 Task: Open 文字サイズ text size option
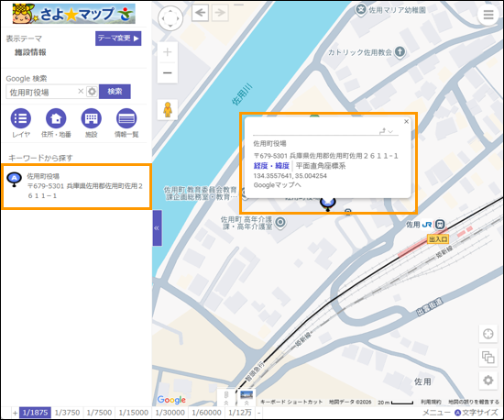[477, 413]
